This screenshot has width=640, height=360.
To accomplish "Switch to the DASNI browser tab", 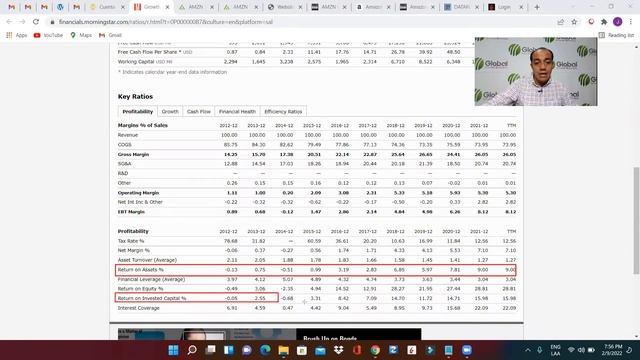I will pyautogui.click(x=461, y=7).
